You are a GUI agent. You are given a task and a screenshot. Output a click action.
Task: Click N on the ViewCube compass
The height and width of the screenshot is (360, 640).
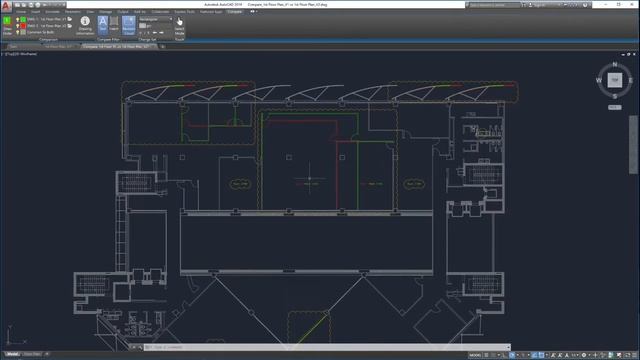[x=615, y=64]
